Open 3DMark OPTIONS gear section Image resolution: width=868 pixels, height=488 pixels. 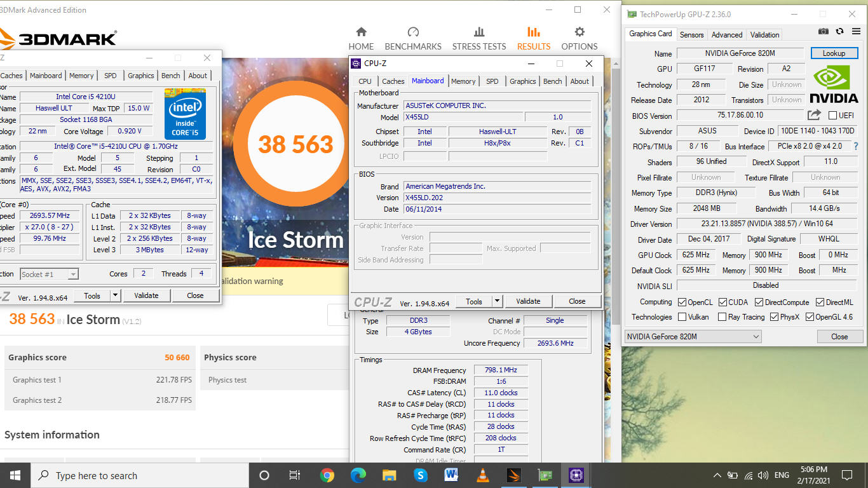point(580,39)
